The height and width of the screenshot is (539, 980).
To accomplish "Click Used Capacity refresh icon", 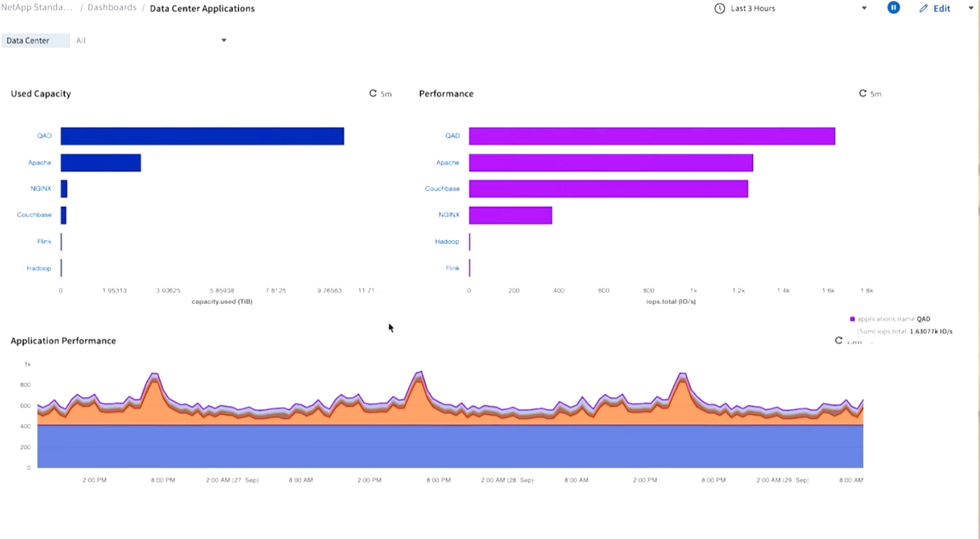I will pyautogui.click(x=373, y=94).
